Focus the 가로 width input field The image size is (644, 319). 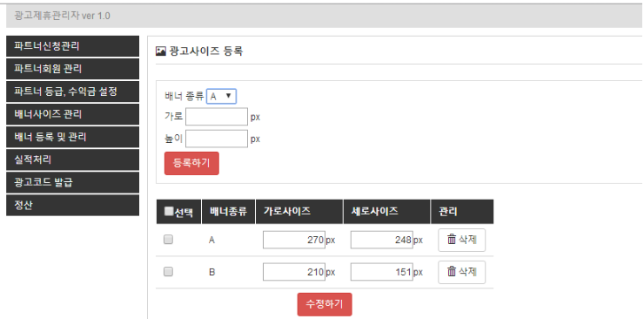(x=217, y=117)
